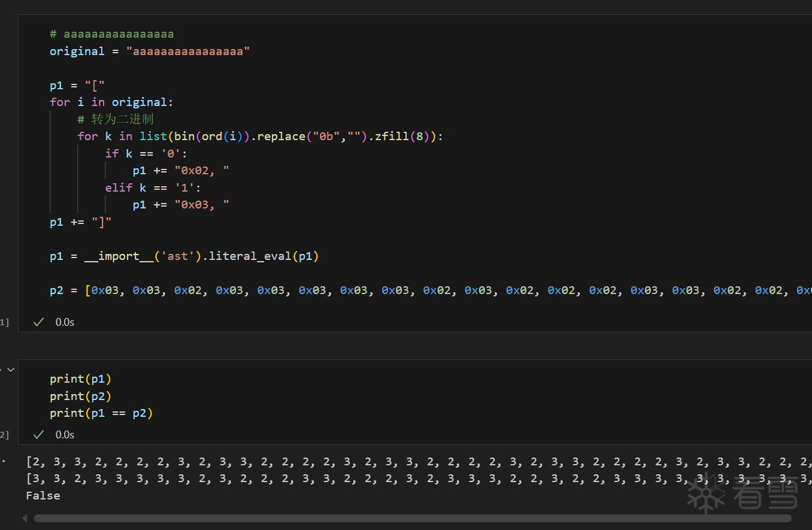
Task: Click the snowflake watermark logo
Action: (x=706, y=493)
